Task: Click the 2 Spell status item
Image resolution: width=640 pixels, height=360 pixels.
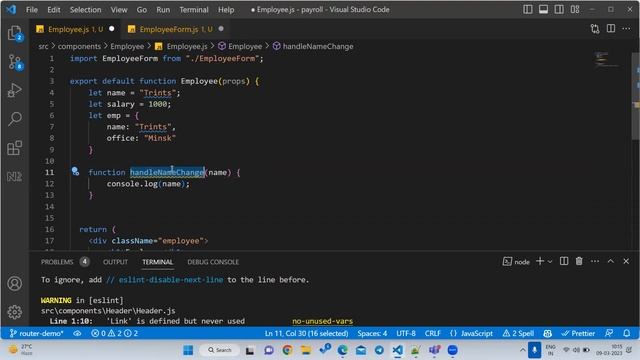Action: (x=518, y=333)
